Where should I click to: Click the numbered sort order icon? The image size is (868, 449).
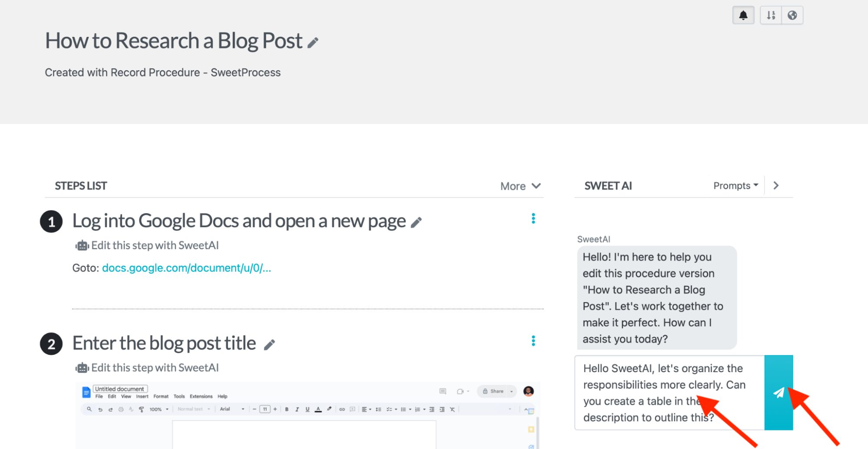(771, 15)
